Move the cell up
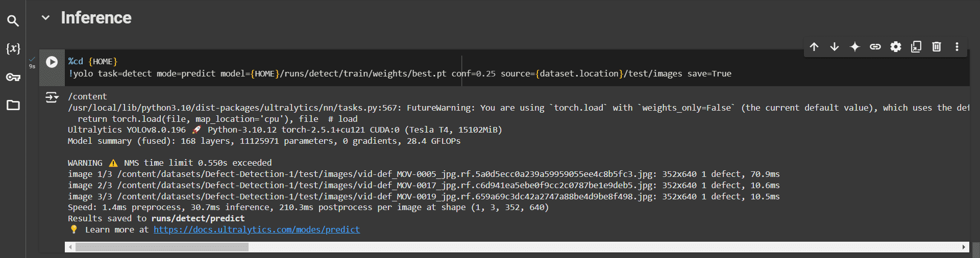 tap(814, 47)
